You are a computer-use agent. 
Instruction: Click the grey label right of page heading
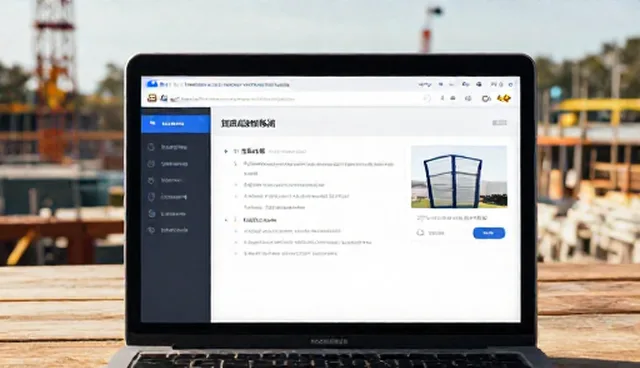point(499,123)
